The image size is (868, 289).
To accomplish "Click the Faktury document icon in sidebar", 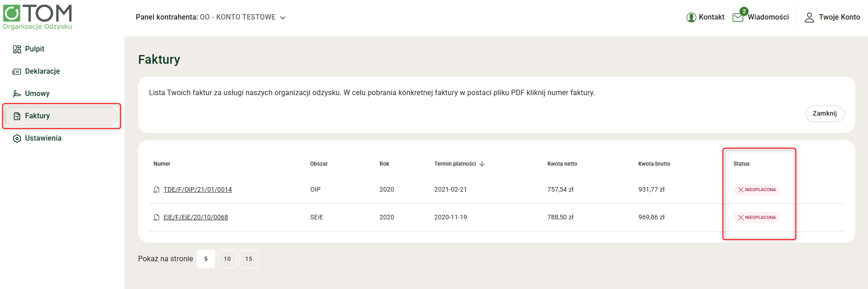I will click(x=17, y=116).
